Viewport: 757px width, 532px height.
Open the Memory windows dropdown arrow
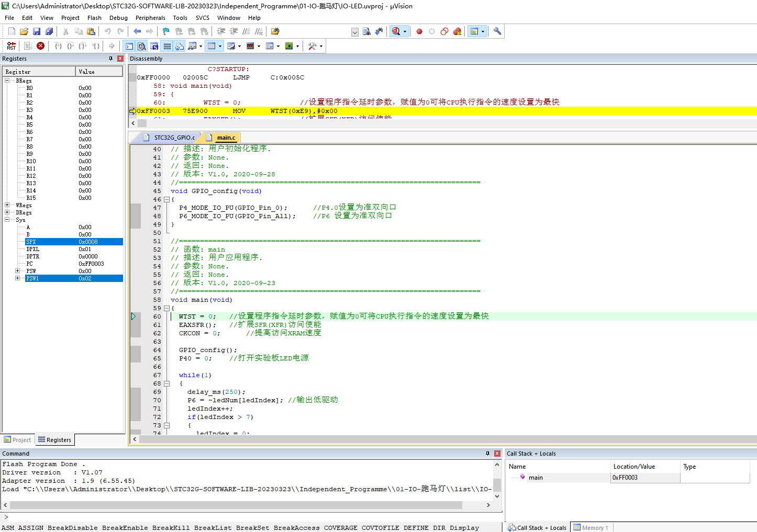click(x=220, y=46)
